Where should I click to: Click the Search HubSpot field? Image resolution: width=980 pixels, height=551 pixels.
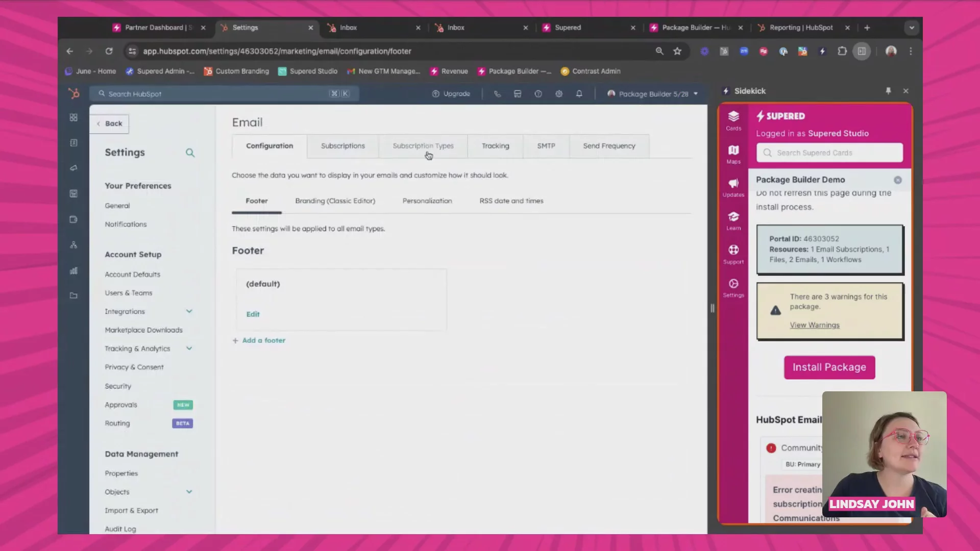coord(225,94)
